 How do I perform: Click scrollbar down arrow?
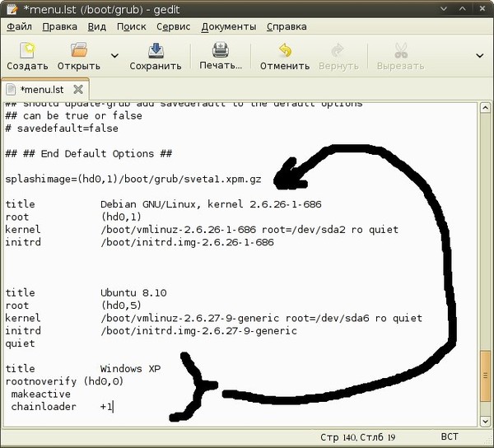click(485, 421)
